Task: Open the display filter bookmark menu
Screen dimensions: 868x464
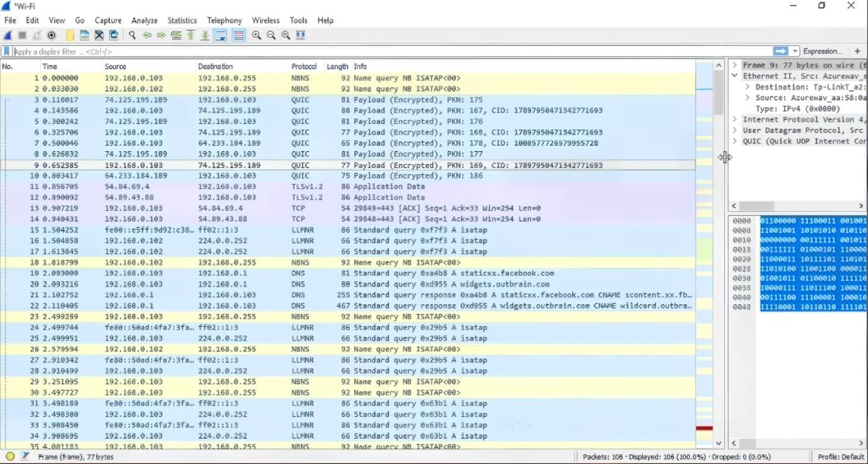Action: tap(7, 51)
